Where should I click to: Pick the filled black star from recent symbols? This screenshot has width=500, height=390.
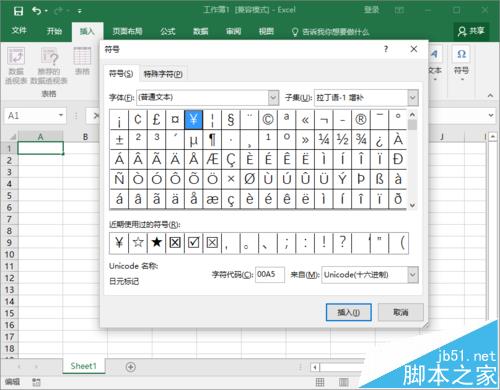(156, 243)
